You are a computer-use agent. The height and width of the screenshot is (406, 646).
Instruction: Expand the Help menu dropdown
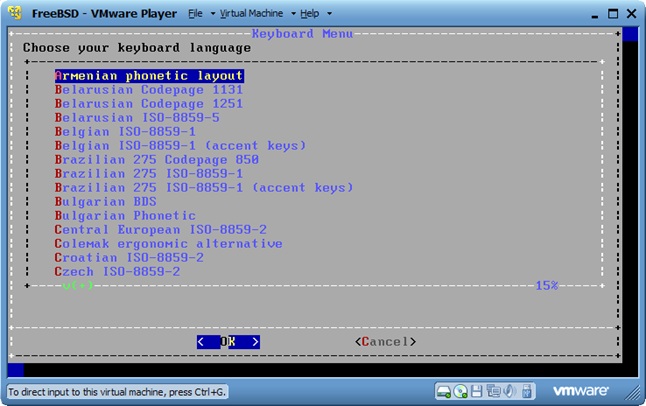pyautogui.click(x=316, y=15)
